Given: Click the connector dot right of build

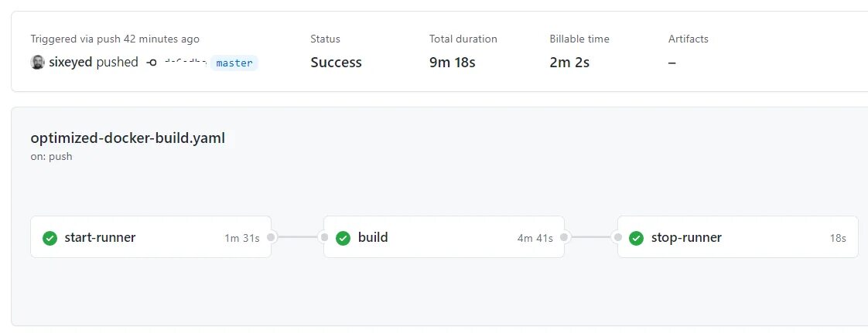Looking at the screenshot, I should (x=564, y=237).
